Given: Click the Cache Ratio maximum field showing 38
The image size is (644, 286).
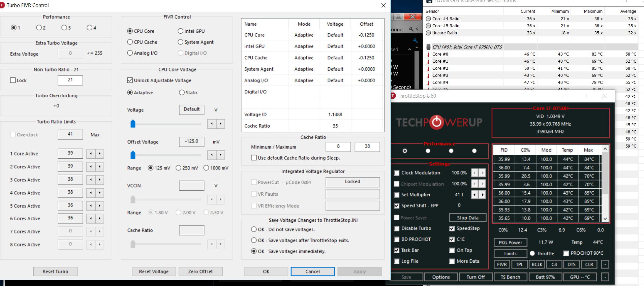Looking at the screenshot, I should click(367, 147).
